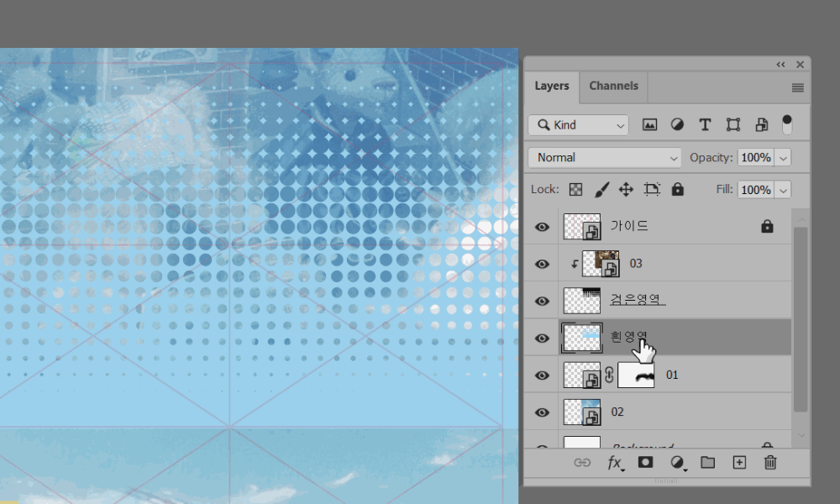The width and height of the screenshot is (840, 504).
Task: Click the 03 layer thumbnail
Action: tap(601, 264)
